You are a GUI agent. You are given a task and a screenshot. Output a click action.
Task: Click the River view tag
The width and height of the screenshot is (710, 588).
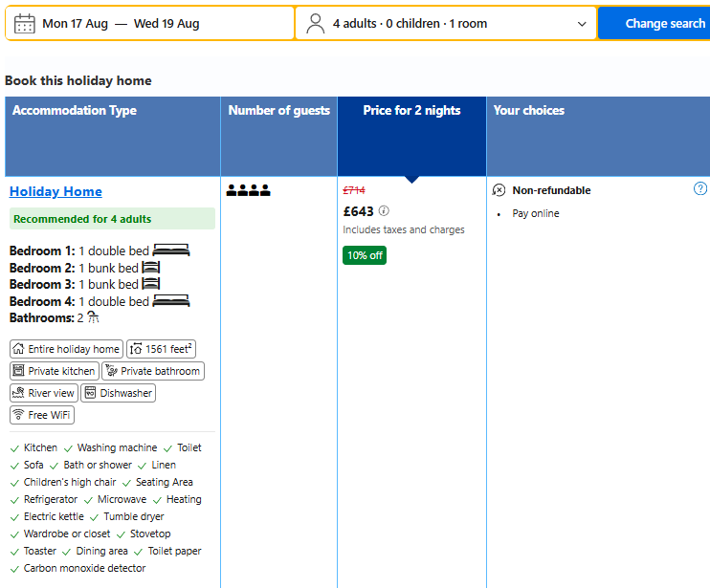[x=44, y=393]
